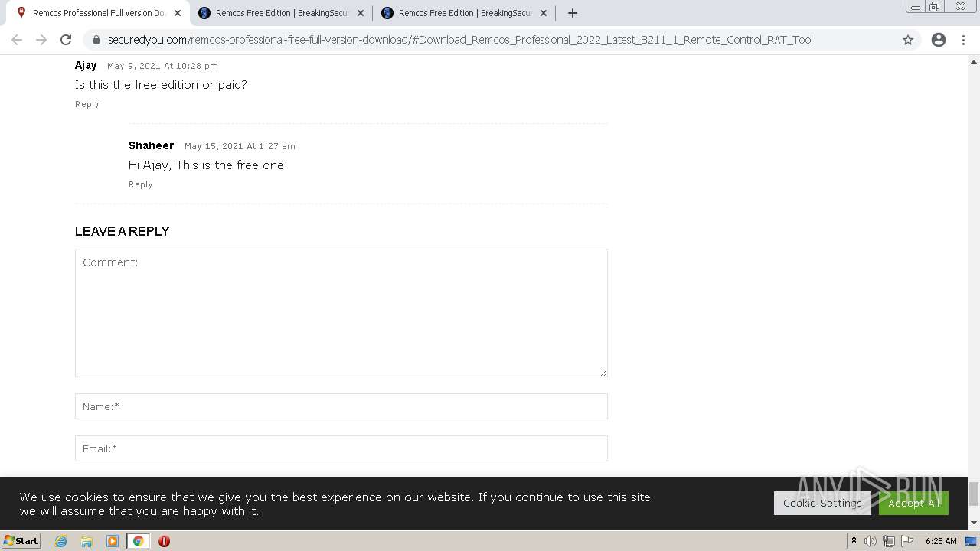Open the volume control in tray
The height and width of the screenshot is (551, 980).
tap(871, 541)
